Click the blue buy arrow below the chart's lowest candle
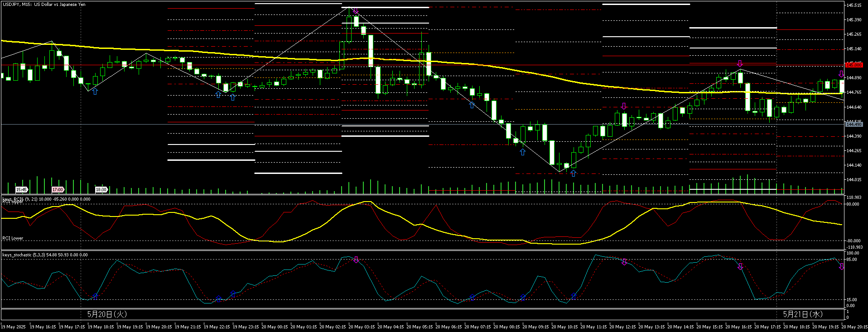The height and width of the screenshot is (332, 868). [x=573, y=173]
